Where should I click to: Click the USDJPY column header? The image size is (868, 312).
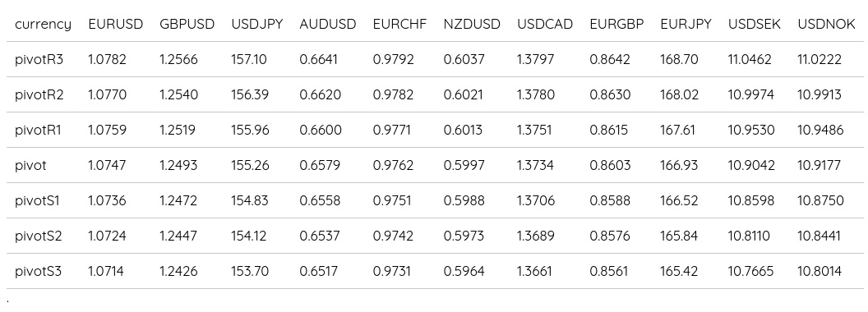(256, 25)
